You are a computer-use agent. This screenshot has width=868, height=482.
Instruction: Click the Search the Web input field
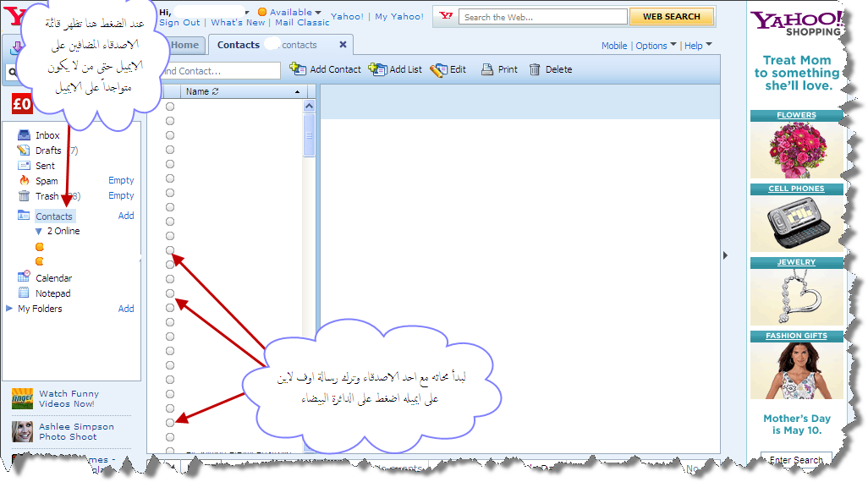[542, 17]
